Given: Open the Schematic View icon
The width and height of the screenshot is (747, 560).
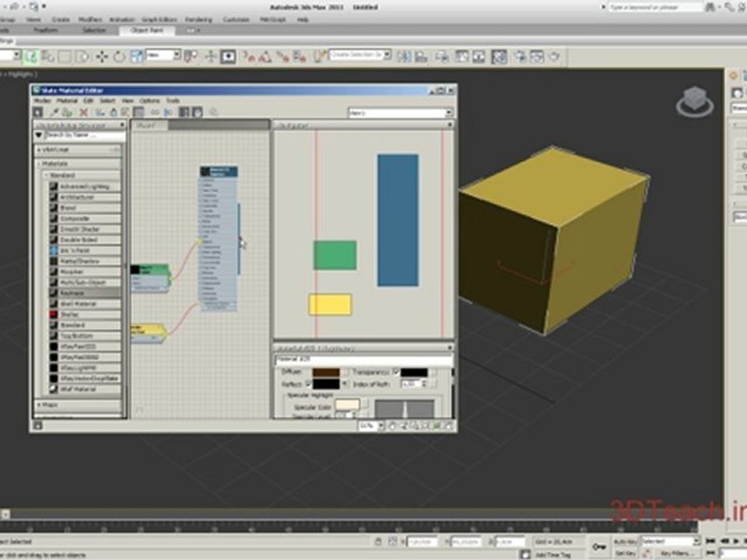Looking at the screenshot, I should pos(479,57).
